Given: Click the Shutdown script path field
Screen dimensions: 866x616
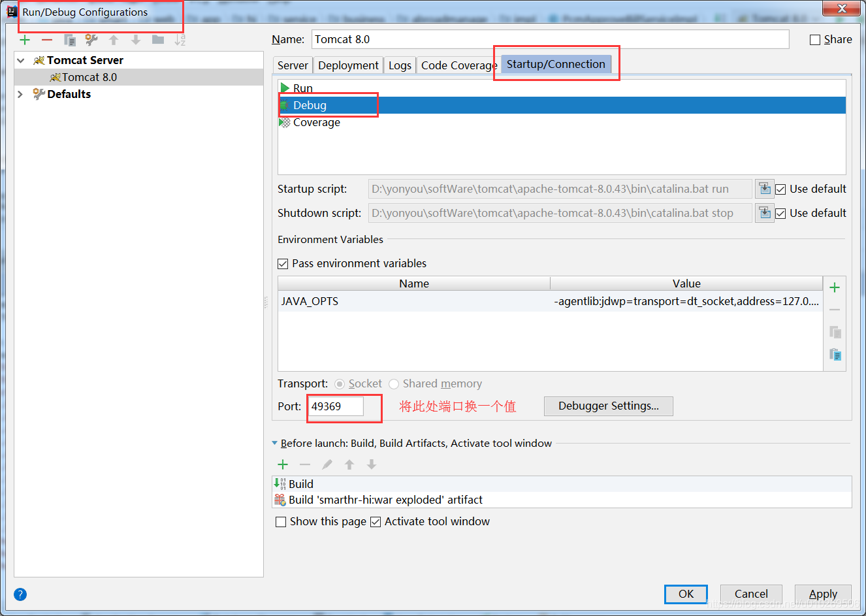Looking at the screenshot, I should (x=560, y=213).
